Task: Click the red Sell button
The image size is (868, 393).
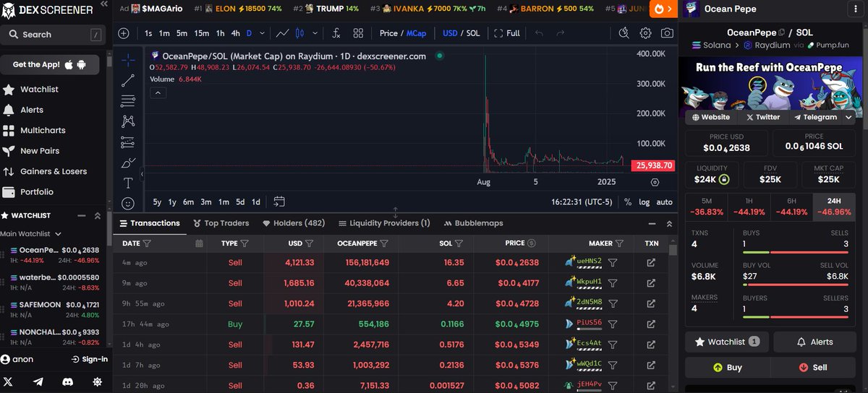Action: [813, 367]
